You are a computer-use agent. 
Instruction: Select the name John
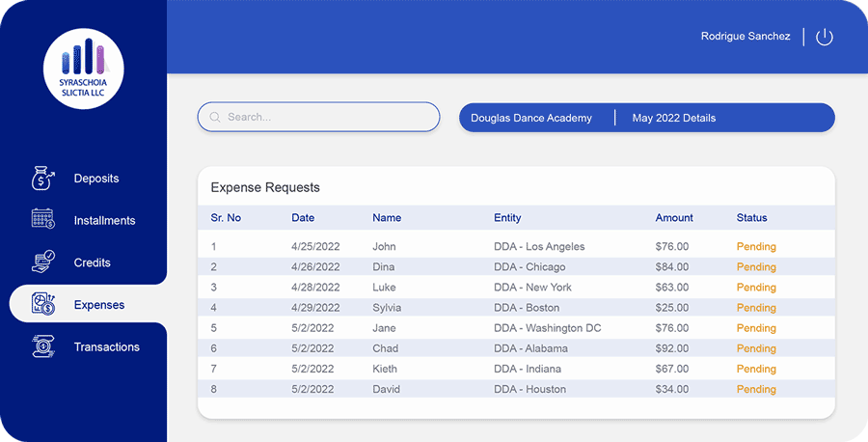(x=384, y=246)
